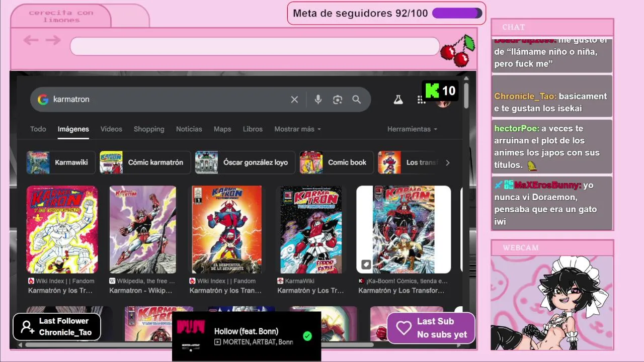Viewport: 644px width, 362px height.
Task: Open the El Despertar de la Serpiente cover
Action: 226,230
